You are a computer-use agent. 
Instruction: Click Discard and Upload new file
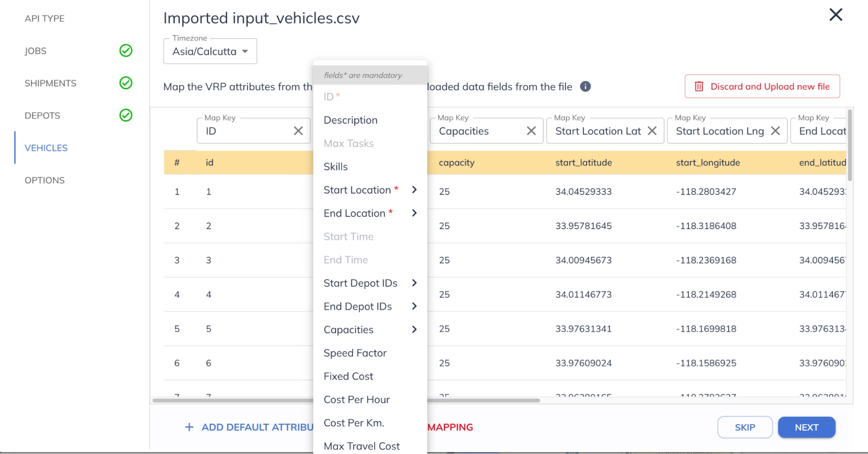762,86
